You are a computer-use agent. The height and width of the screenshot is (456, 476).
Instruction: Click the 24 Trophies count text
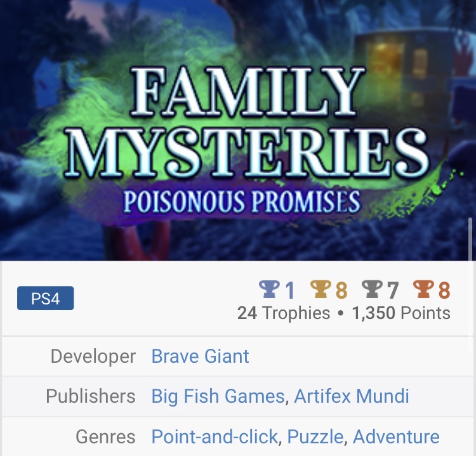pyautogui.click(x=284, y=313)
